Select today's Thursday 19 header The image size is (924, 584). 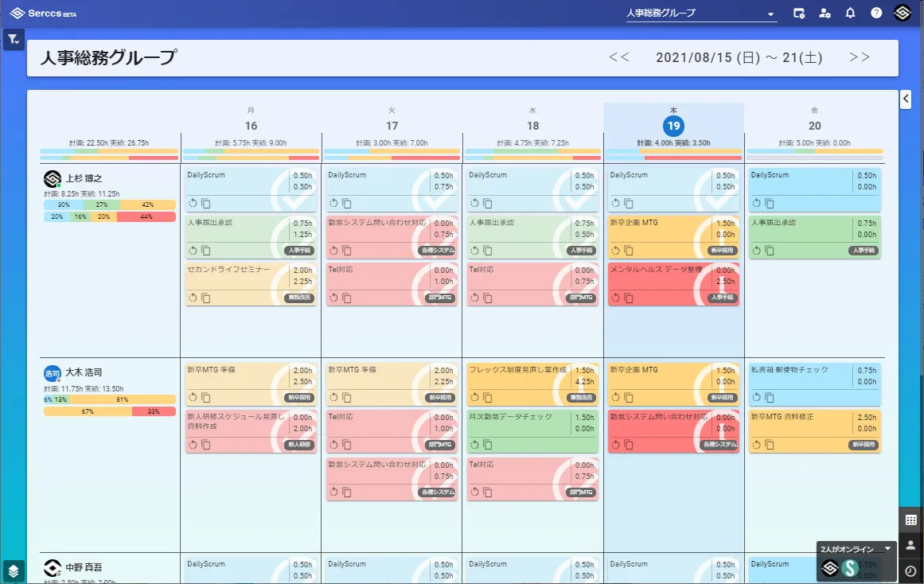(x=673, y=126)
